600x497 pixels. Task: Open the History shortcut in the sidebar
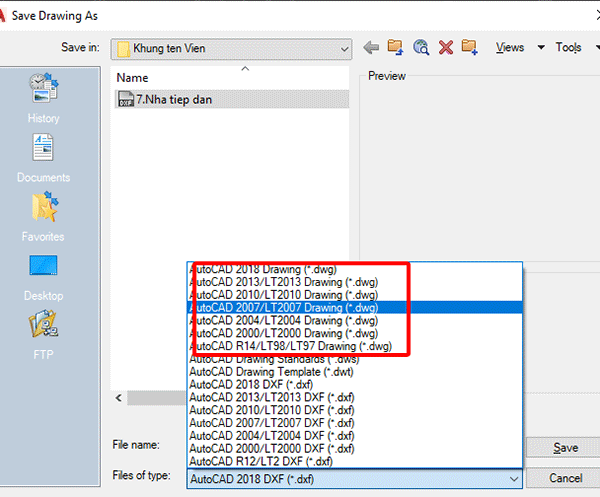tap(43, 98)
